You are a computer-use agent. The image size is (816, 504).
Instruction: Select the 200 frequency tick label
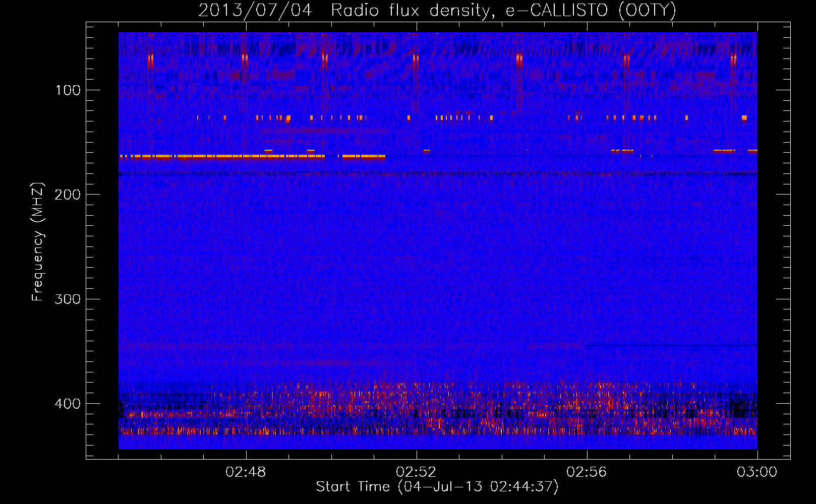click(x=68, y=195)
